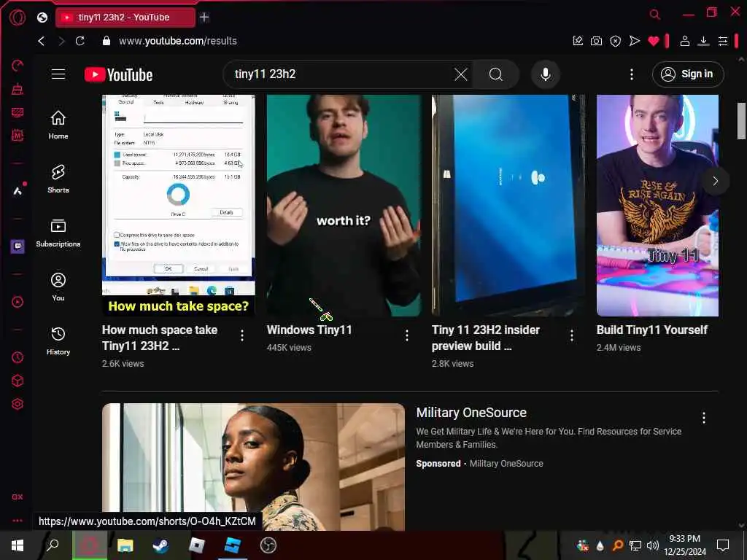The width and height of the screenshot is (747, 560).
Task: Open the 'worth it?' short thumbnail
Action: click(x=344, y=205)
